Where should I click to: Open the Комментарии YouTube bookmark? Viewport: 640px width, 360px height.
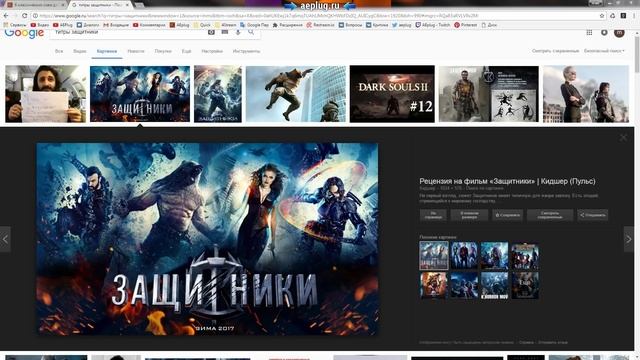pyautogui.click(x=149, y=25)
